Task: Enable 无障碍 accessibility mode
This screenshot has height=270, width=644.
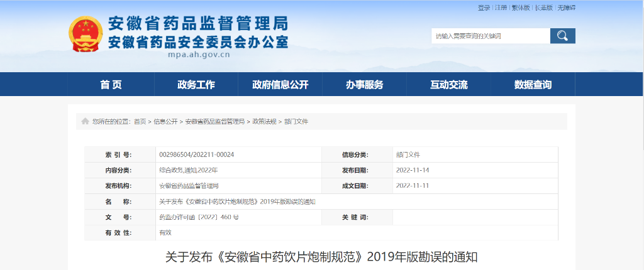Action: 566,8
